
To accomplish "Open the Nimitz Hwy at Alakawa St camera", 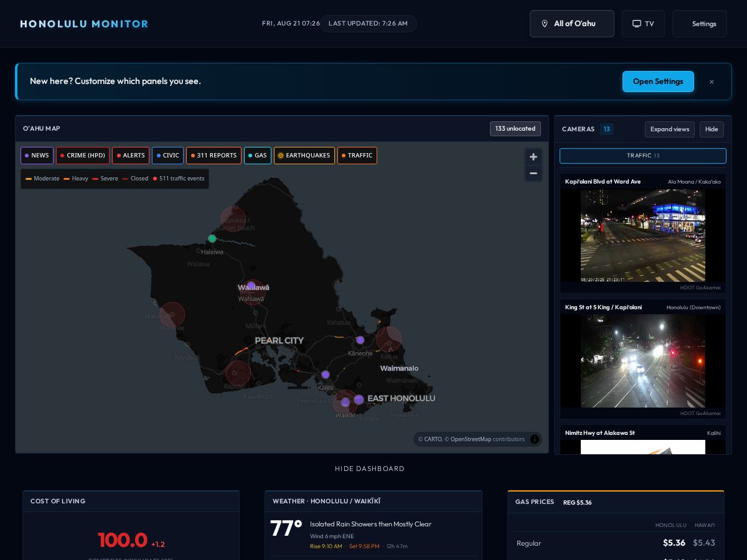I will (643, 440).
